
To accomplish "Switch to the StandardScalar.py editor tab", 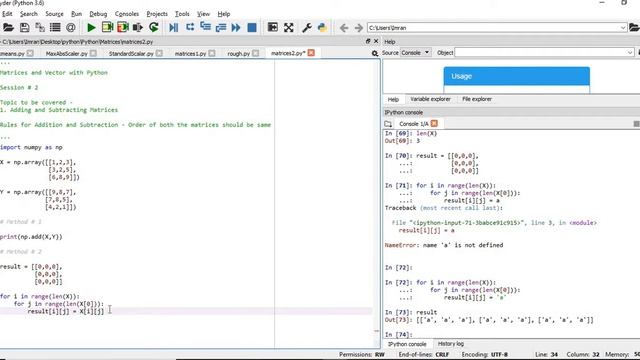I will [131, 53].
